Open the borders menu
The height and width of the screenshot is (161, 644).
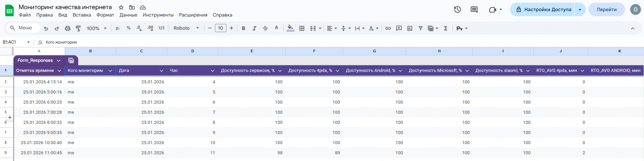302,28
